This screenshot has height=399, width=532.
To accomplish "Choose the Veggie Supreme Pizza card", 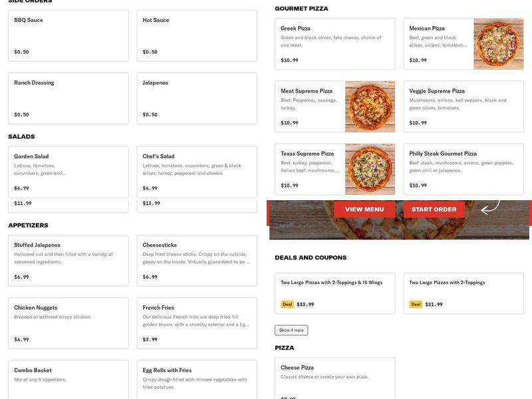I will pos(463,106).
